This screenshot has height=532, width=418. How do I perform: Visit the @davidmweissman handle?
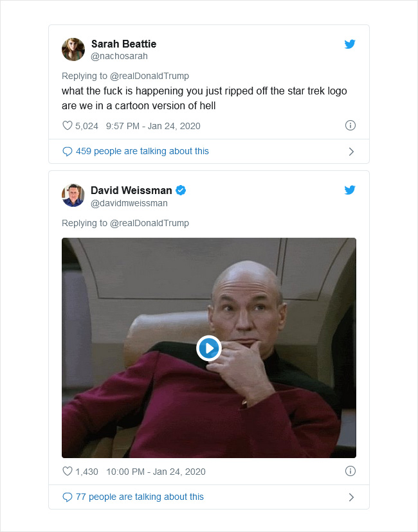[x=129, y=203]
